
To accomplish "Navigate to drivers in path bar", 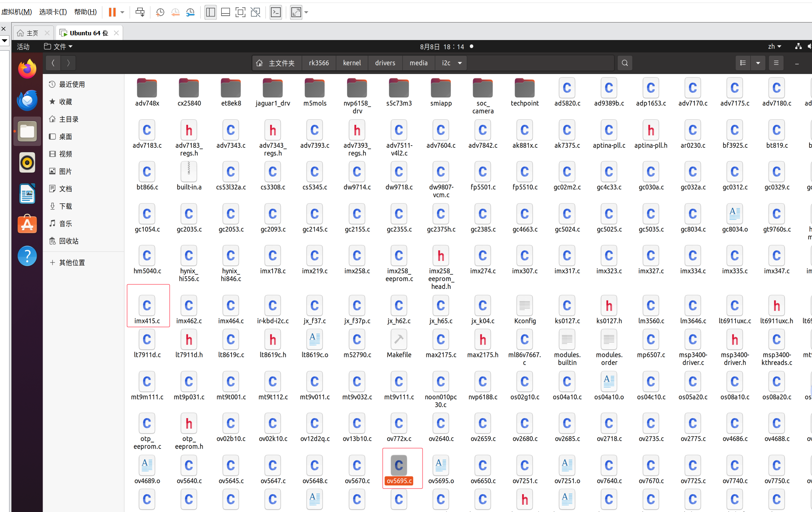I will pyautogui.click(x=385, y=63).
